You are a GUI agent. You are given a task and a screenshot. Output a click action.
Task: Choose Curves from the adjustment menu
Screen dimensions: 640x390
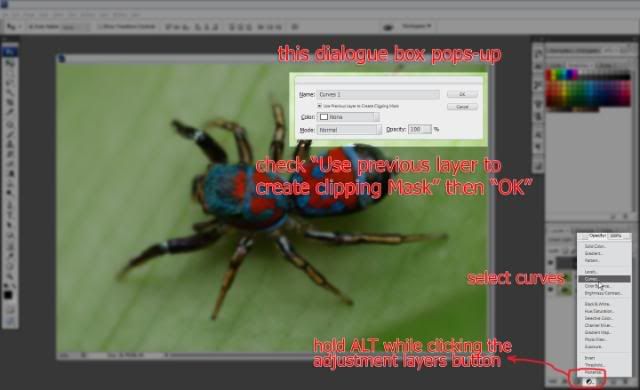(x=604, y=279)
